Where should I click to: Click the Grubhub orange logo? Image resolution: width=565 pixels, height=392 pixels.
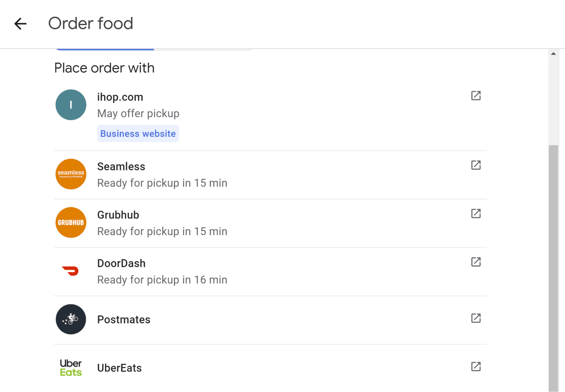71,223
